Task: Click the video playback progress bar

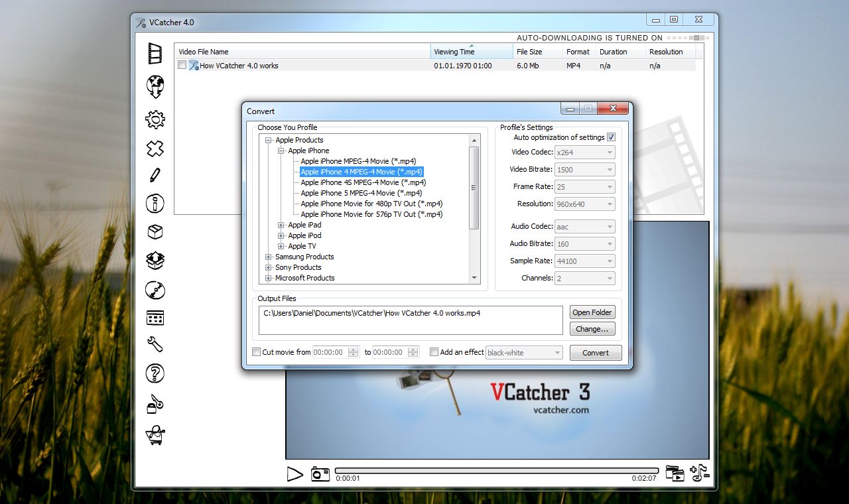Action: pos(497,471)
